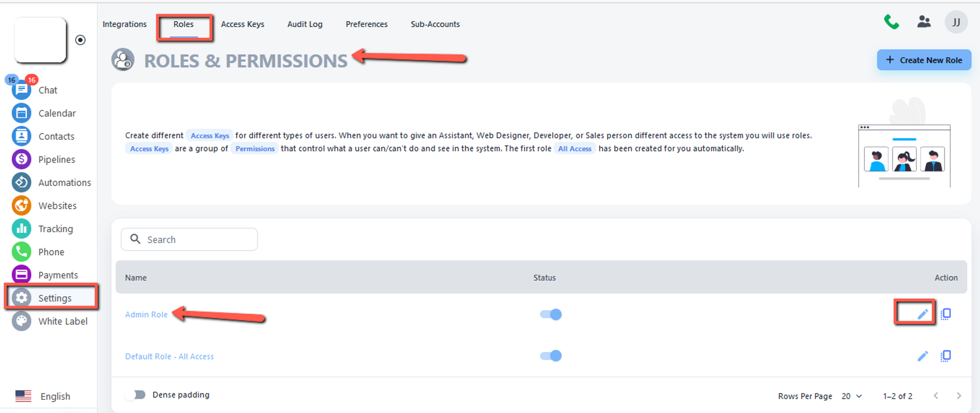Open the Admin Role link
The width and height of the screenshot is (980, 413).
tap(146, 314)
